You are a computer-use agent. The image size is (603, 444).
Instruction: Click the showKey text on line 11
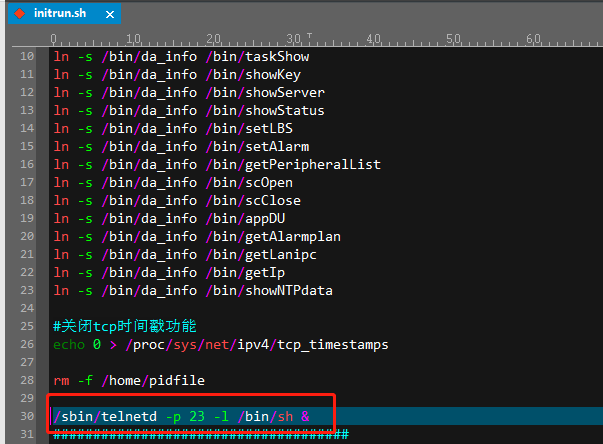pos(273,75)
